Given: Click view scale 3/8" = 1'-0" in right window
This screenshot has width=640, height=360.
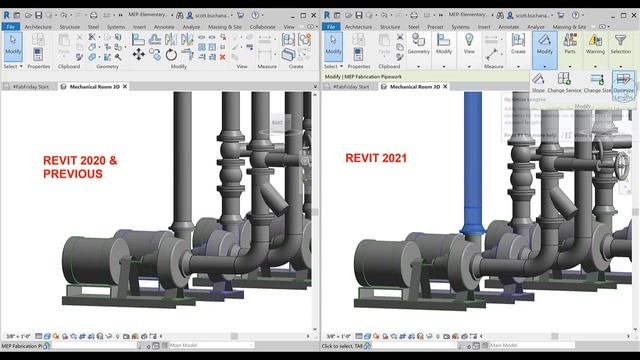Looking at the screenshot, I should pos(339,336).
